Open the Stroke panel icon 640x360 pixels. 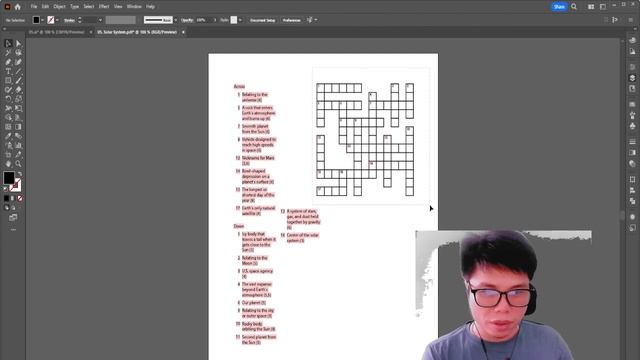point(632,142)
